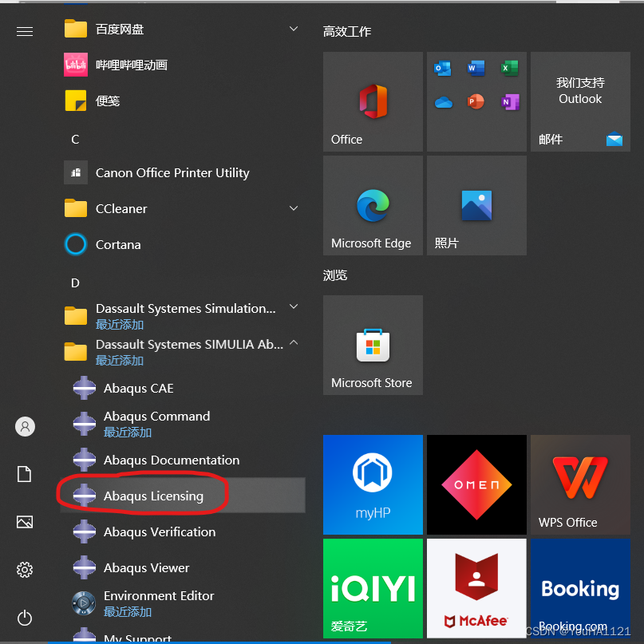Open the user account menu

pos(25,427)
